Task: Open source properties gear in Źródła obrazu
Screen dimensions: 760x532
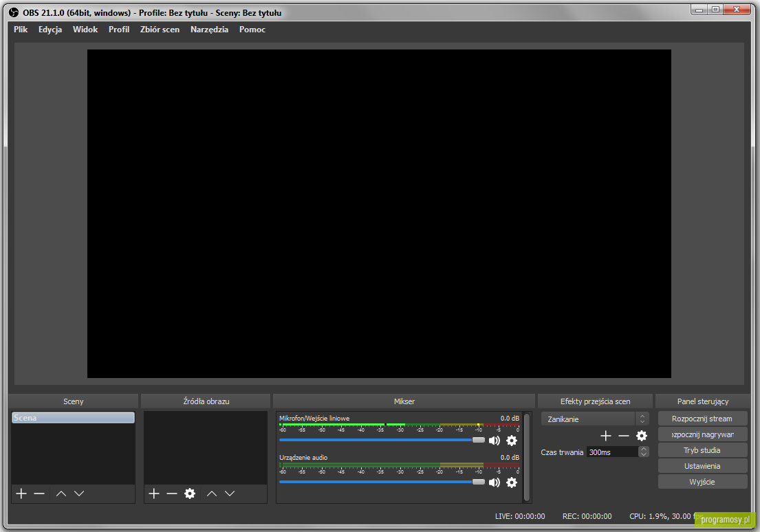Action: click(190, 494)
